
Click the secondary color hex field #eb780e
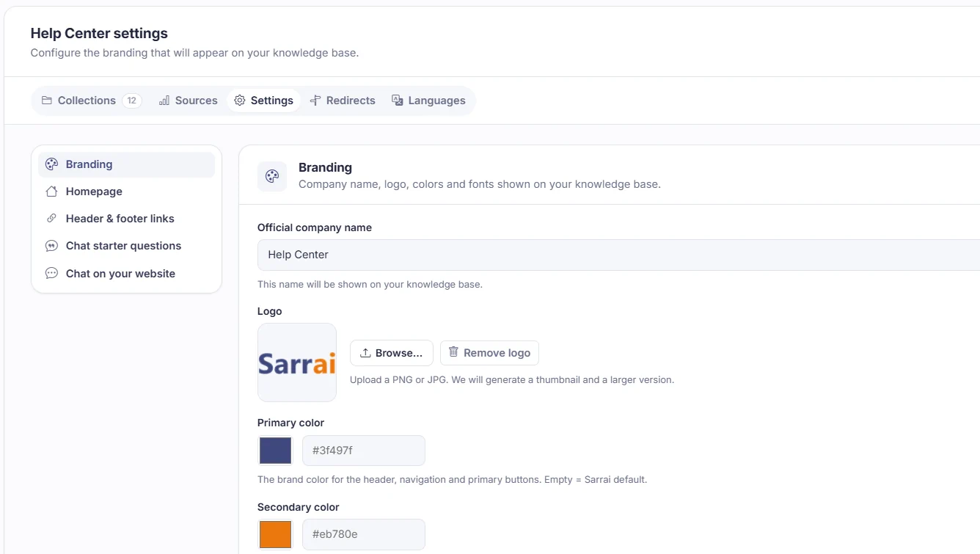pyautogui.click(x=364, y=535)
